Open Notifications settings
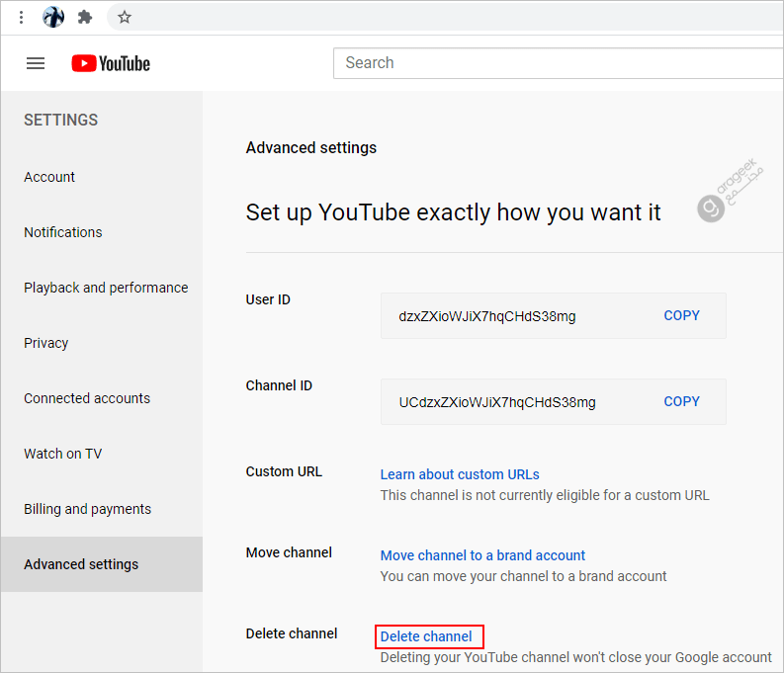 point(63,232)
